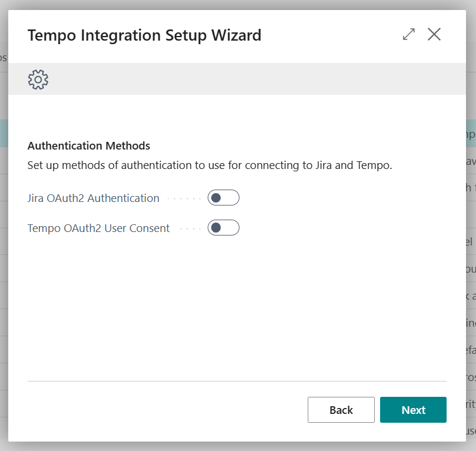Close the Tempo Integration Setup Wizard
Image resolution: width=476 pixels, height=451 pixels.
[434, 34]
